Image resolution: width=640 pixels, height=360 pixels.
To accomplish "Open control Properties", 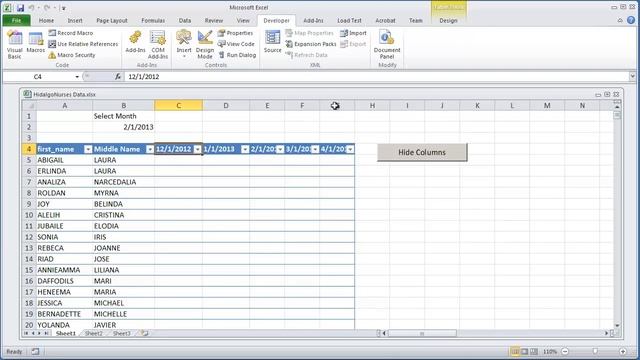I will coord(236,33).
